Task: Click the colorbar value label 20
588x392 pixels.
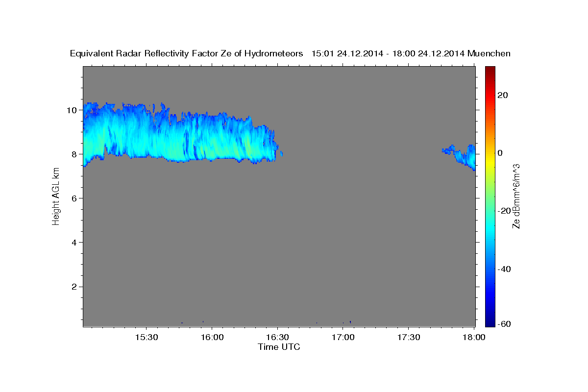Action: click(503, 95)
